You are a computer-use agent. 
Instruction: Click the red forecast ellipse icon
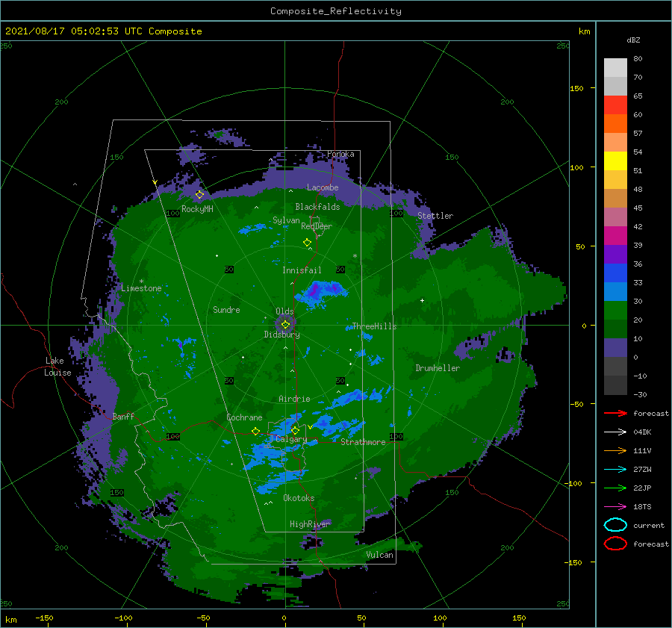pyautogui.click(x=615, y=544)
